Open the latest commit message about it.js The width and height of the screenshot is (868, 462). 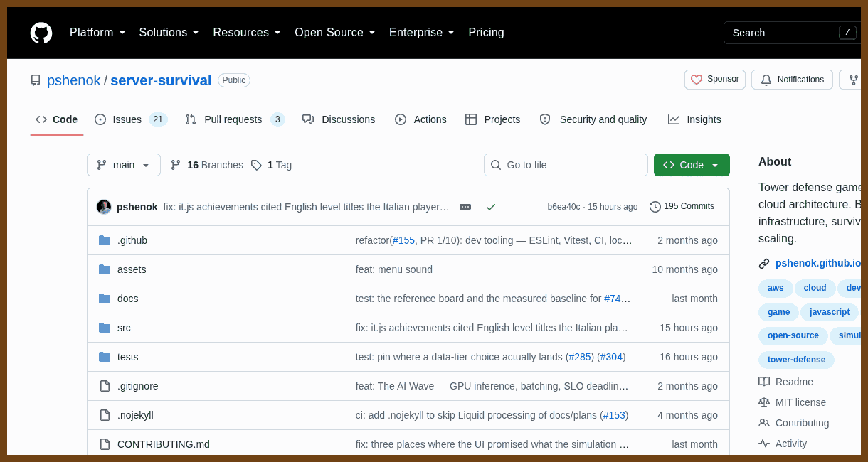point(306,207)
